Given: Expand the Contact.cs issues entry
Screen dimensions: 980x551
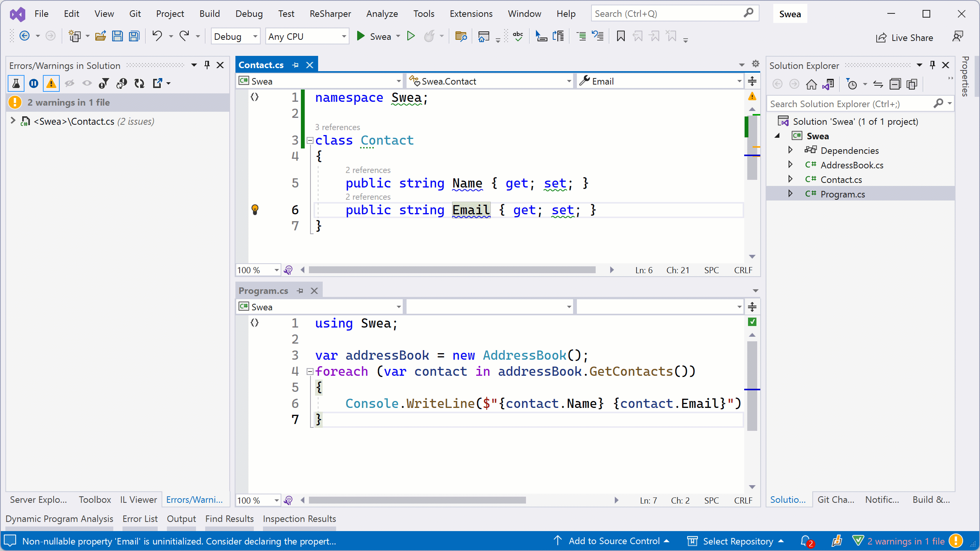Looking at the screenshot, I should [x=13, y=121].
